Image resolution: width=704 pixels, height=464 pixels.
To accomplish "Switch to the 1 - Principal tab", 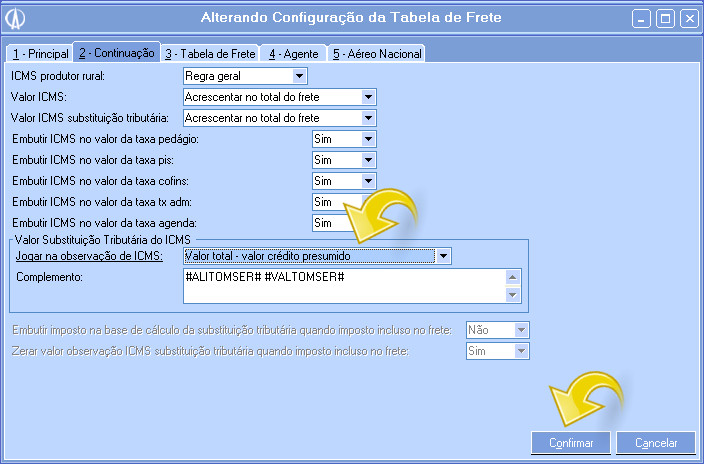I will pyautogui.click(x=40, y=54).
